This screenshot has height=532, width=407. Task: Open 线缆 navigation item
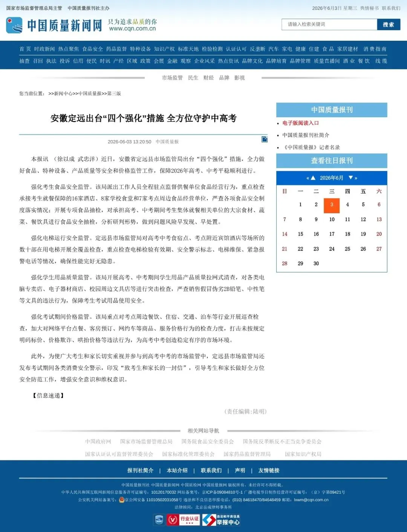[381, 61]
